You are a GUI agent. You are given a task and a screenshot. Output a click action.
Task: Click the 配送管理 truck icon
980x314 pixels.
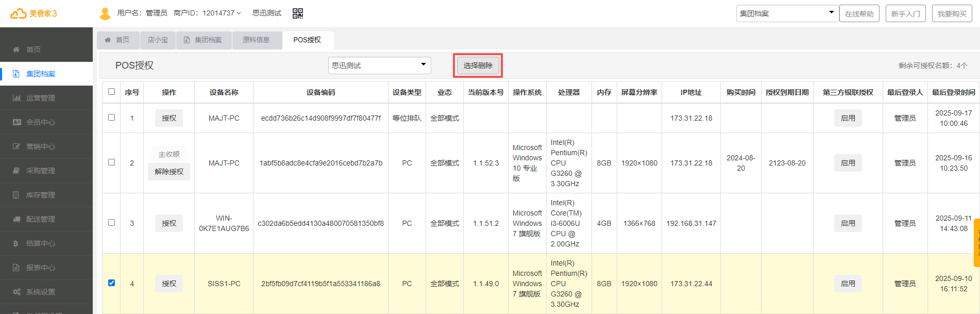click(16, 219)
